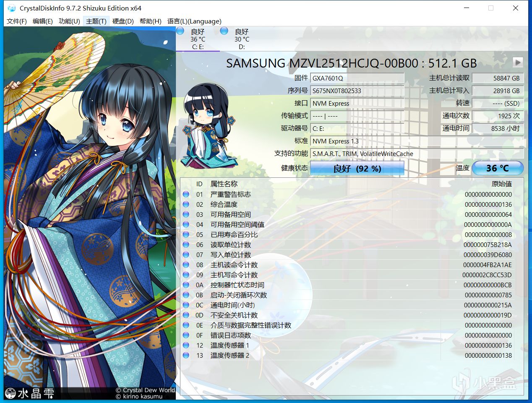The height and width of the screenshot is (403, 532).
Task: Open the 硬盘(D) menu
Action: coord(123,21)
